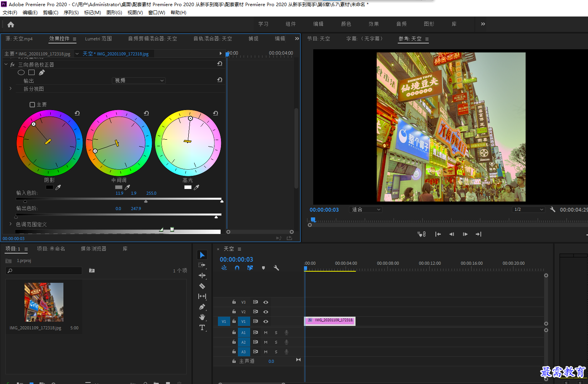Hide the V3 track output

click(266, 302)
